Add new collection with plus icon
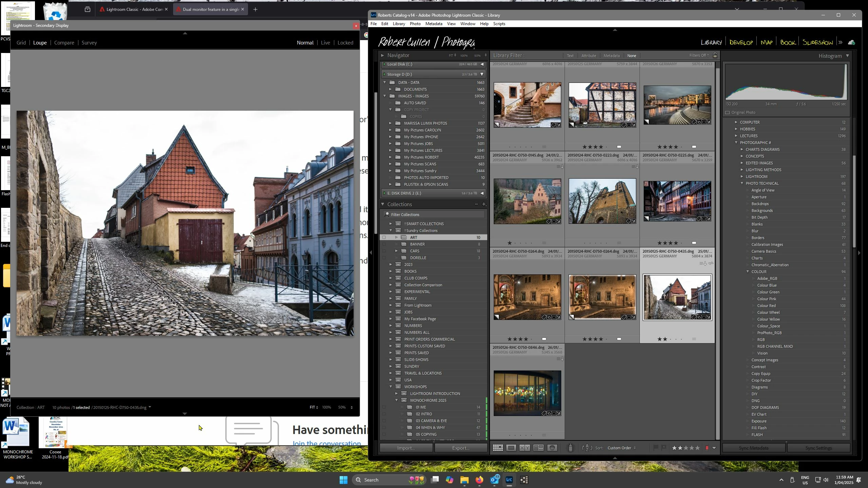This screenshot has height=488, width=868. 484,204
